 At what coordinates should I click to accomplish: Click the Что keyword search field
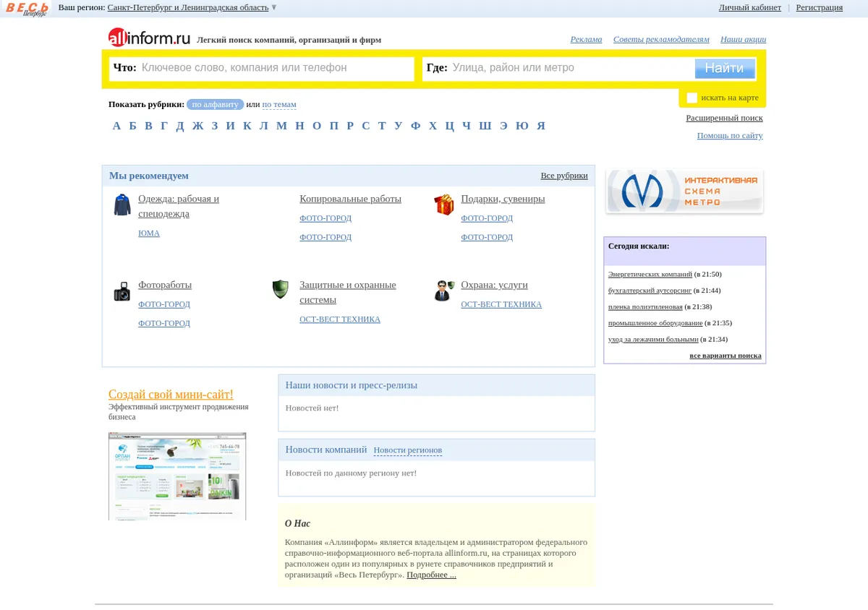[262, 69]
